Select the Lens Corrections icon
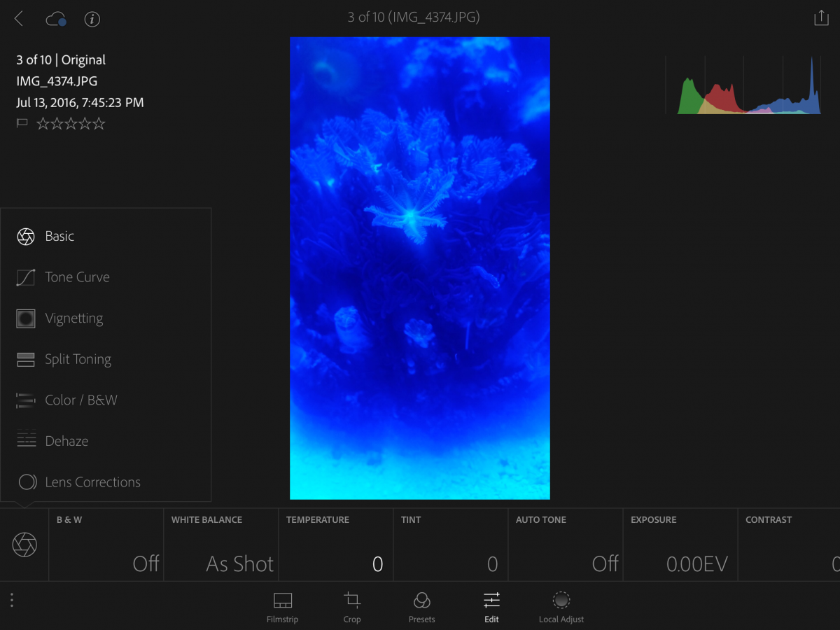This screenshot has width=840, height=630. tap(26, 482)
